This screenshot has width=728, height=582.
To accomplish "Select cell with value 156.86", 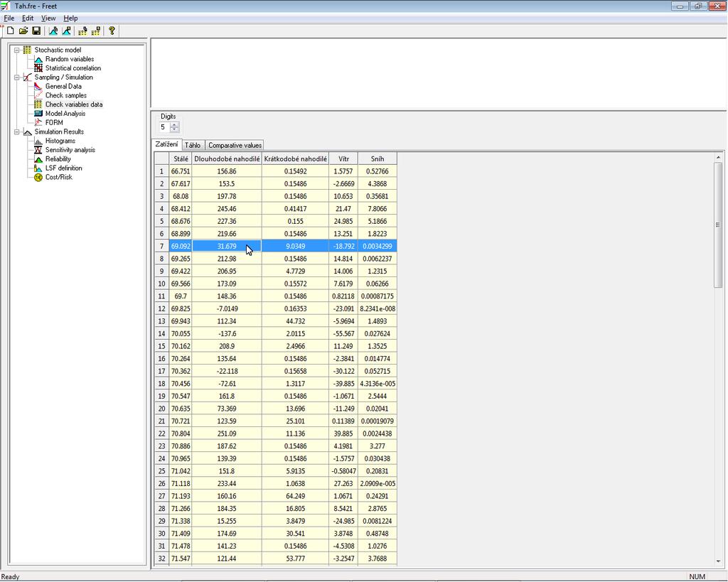I will [227, 171].
